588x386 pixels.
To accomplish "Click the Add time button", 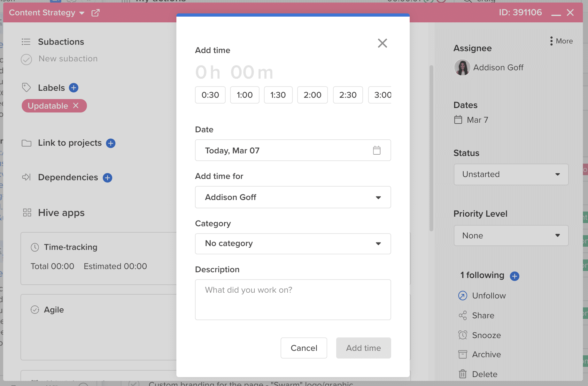I will click(x=363, y=348).
